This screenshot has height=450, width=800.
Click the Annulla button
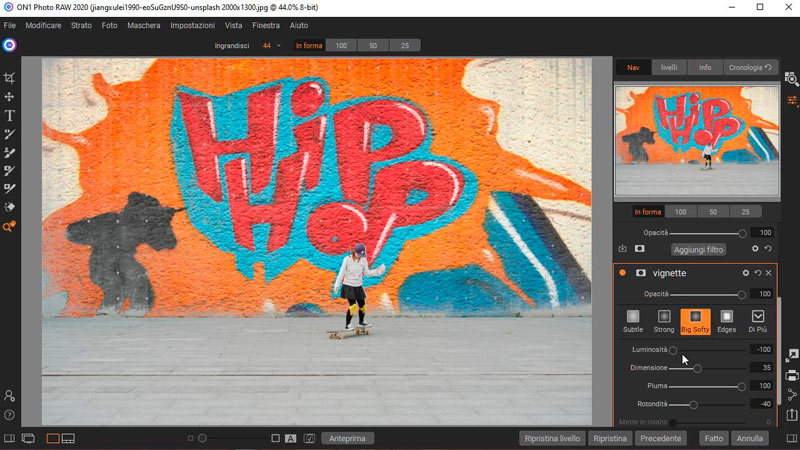749,438
